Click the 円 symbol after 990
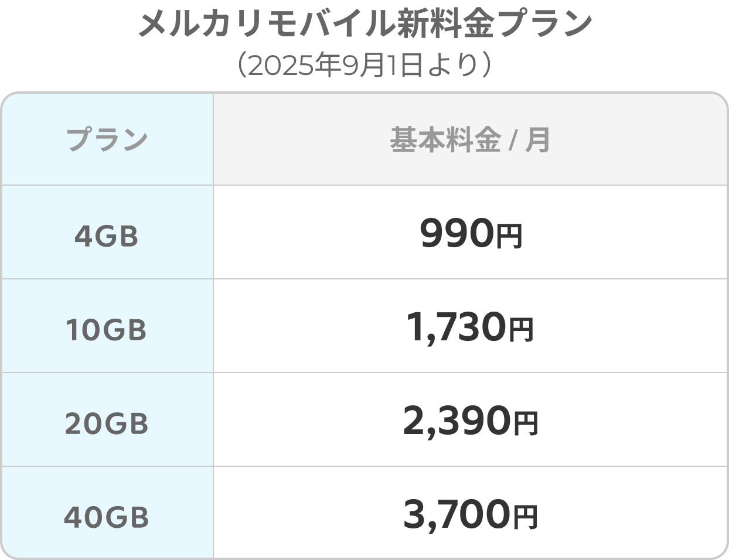 point(509,237)
